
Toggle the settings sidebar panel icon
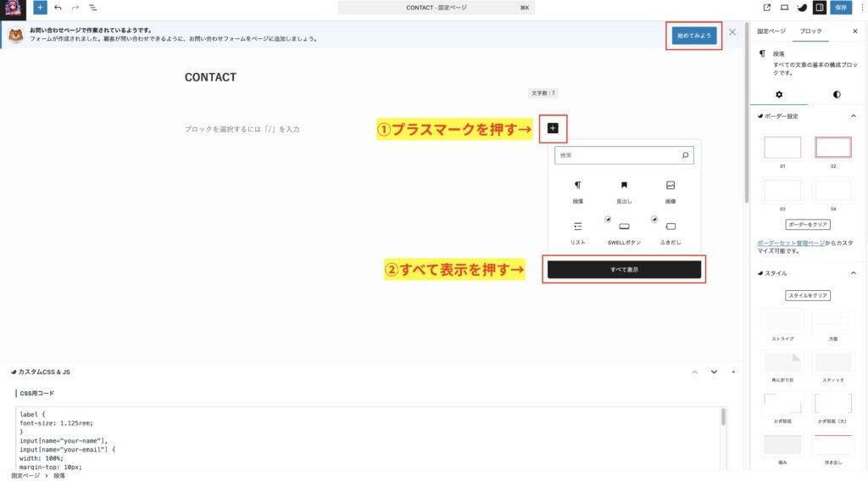820,8
